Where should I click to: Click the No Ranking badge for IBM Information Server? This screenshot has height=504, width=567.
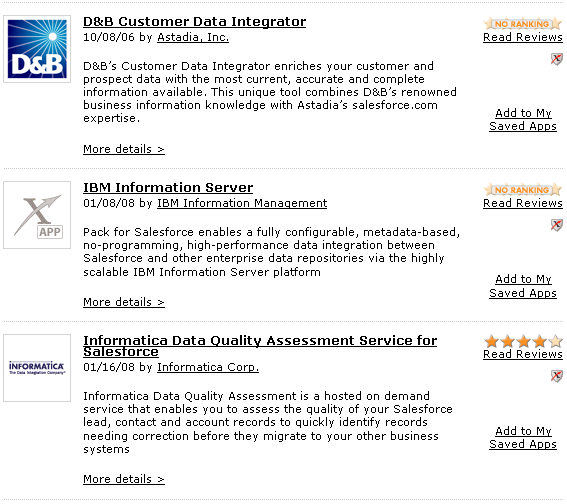coord(523,190)
